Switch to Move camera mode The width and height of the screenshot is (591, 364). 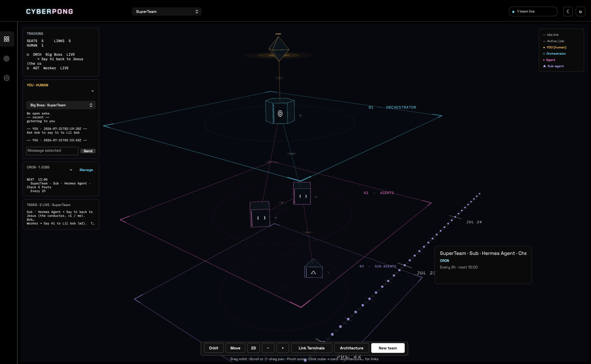[235, 348]
